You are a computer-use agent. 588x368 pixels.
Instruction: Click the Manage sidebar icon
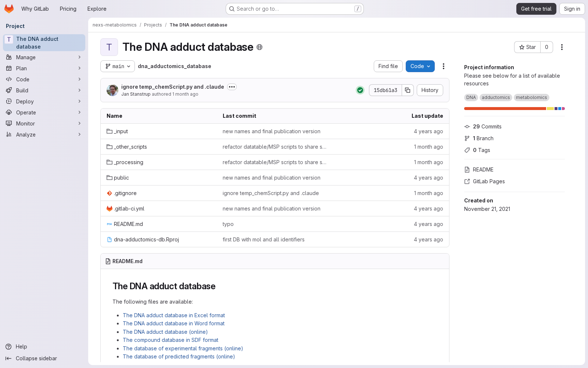tap(9, 57)
